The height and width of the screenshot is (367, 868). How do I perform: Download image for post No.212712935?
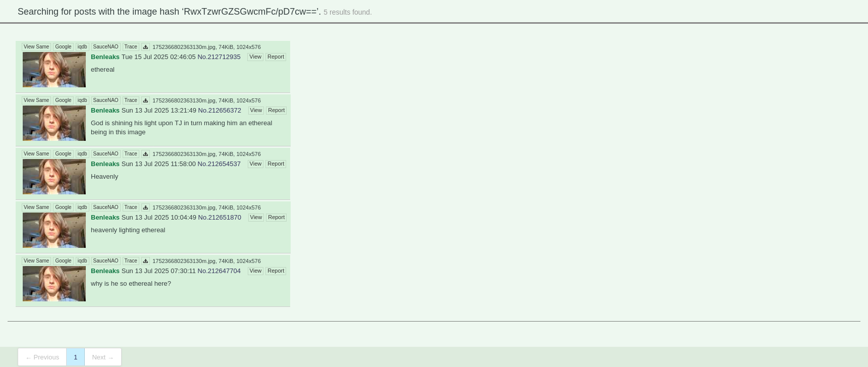(x=145, y=47)
